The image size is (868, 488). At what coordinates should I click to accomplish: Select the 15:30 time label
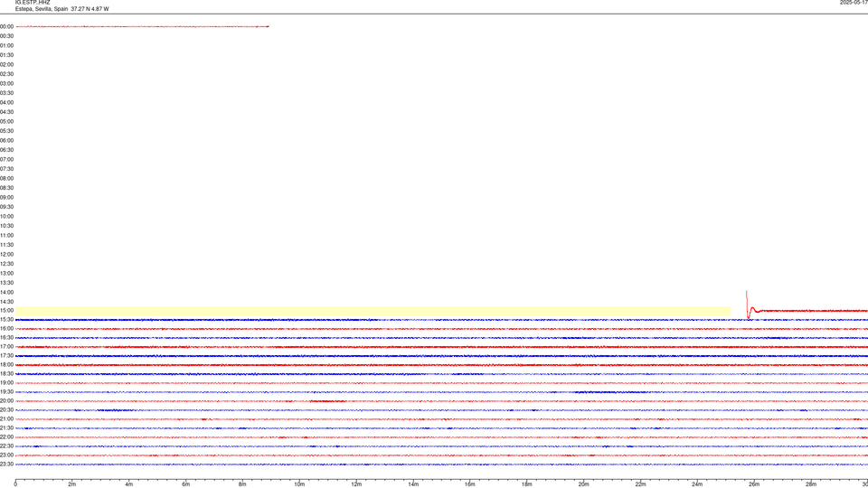point(6,320)
